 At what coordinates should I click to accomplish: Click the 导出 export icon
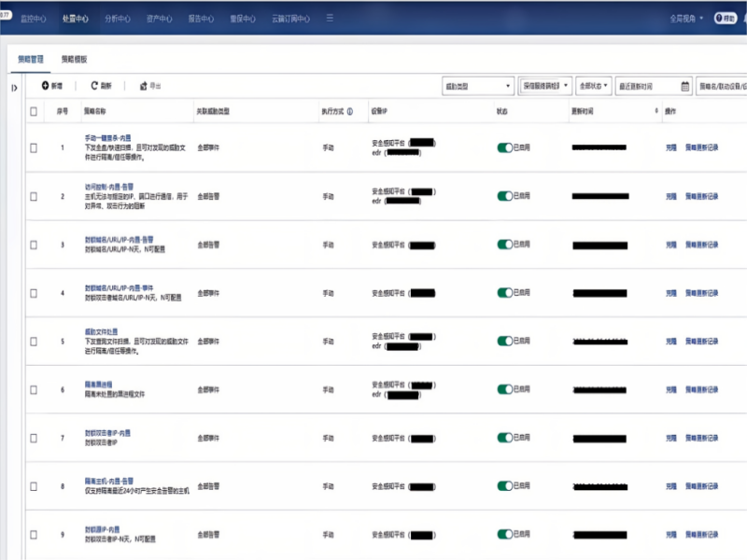point(143,86)
